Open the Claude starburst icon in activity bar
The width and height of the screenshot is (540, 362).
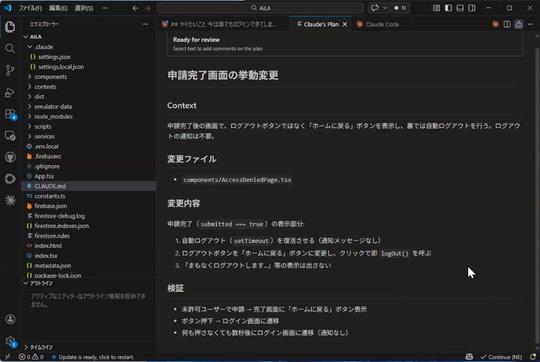coord(10,200)
